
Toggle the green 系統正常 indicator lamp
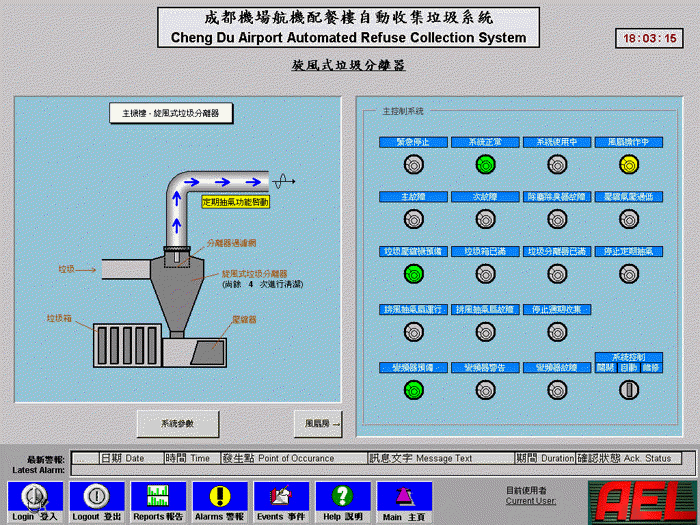485,164
